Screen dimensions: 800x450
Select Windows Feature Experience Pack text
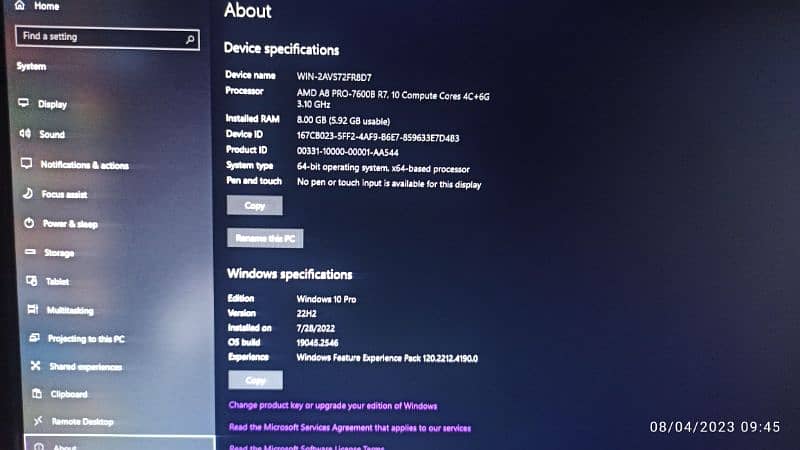387,358
